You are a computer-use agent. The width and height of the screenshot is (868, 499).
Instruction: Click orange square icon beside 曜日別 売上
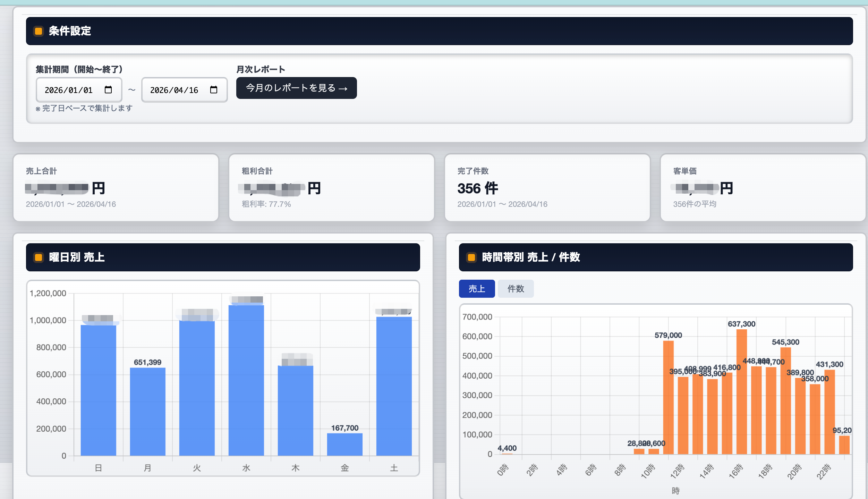39,257
